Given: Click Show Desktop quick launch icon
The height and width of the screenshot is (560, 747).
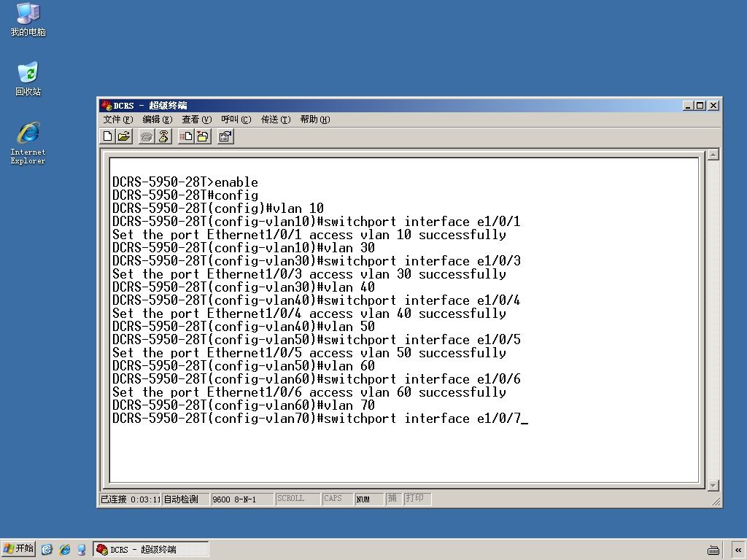Looking at the screenshot, I should [x=82, y=550].
